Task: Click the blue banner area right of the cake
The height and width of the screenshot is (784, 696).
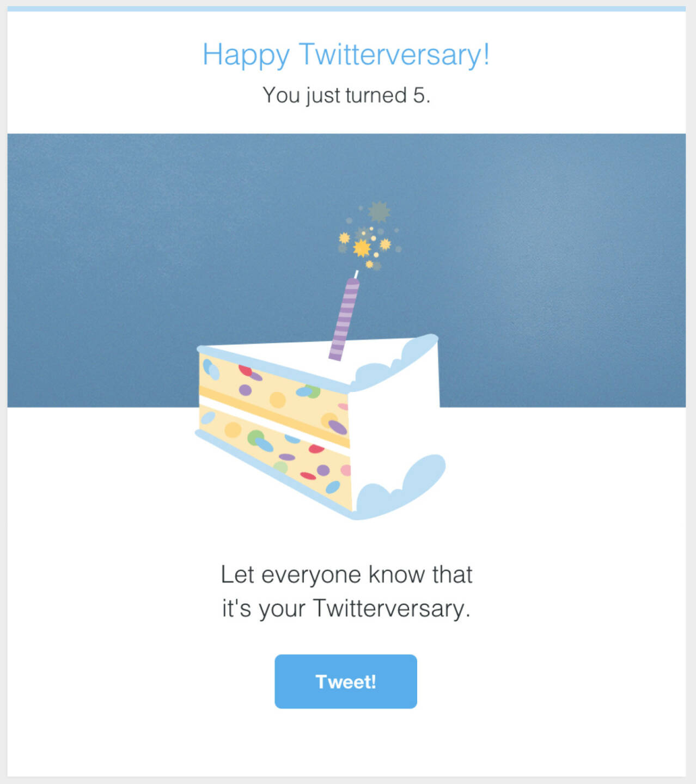Action: 561,272
